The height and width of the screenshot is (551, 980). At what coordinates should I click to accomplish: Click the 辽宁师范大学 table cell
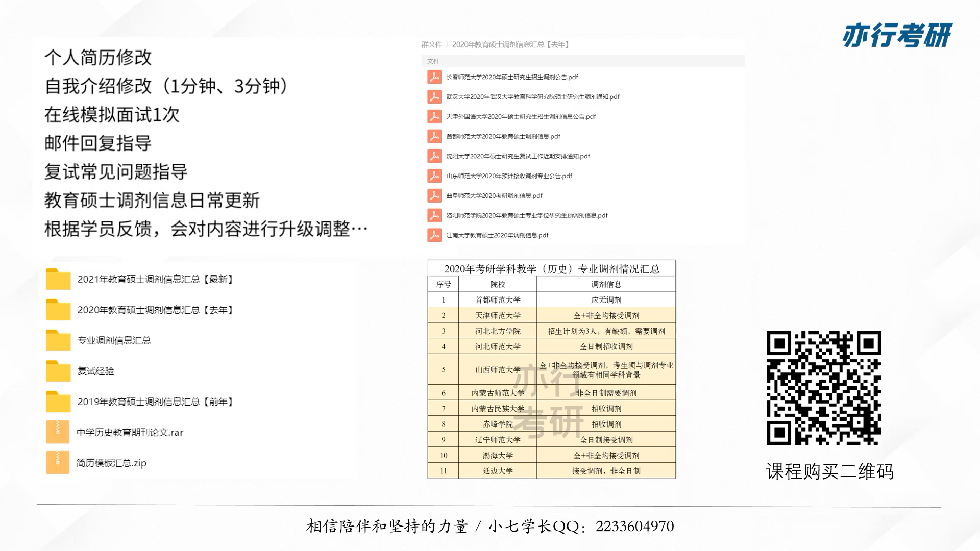(x=498, y=440)
